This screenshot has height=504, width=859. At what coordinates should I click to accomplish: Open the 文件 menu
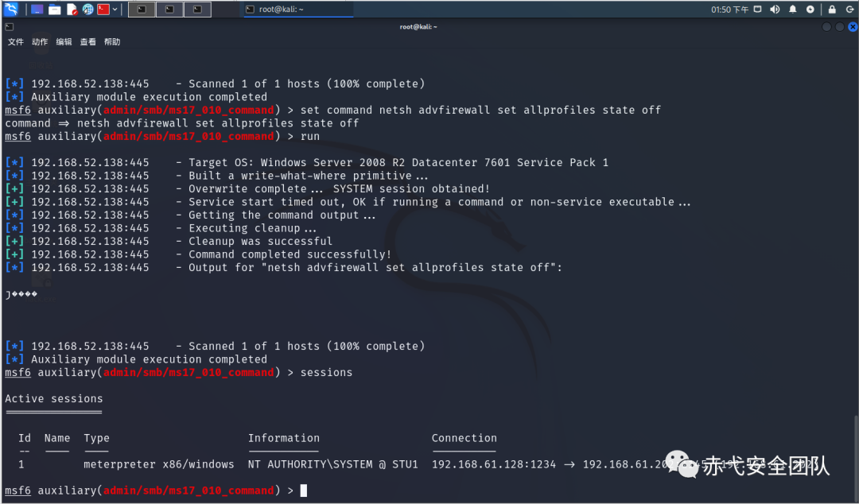(15, 41)
